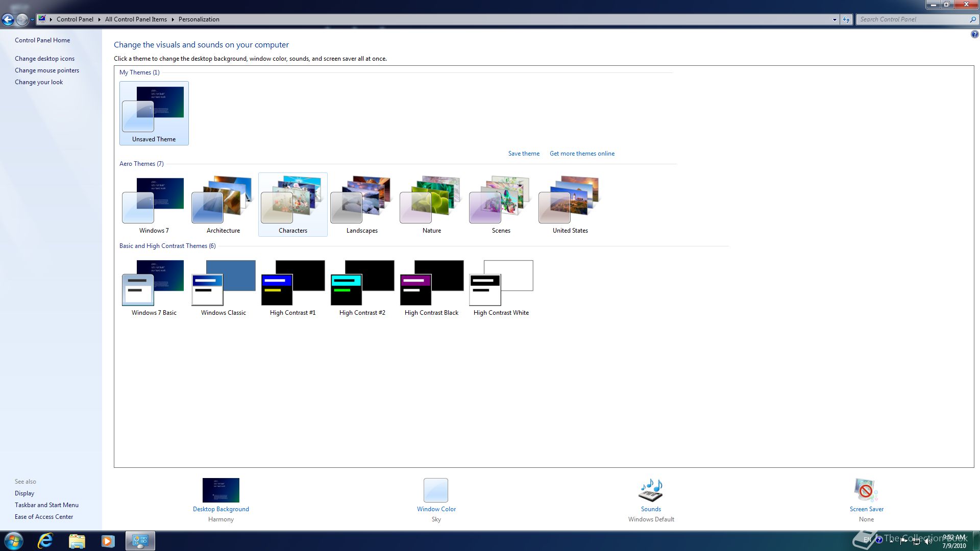The height and width of the screenshot is (551, 980).
Task: Open the Help question mark button
Action: coord(974,35)
